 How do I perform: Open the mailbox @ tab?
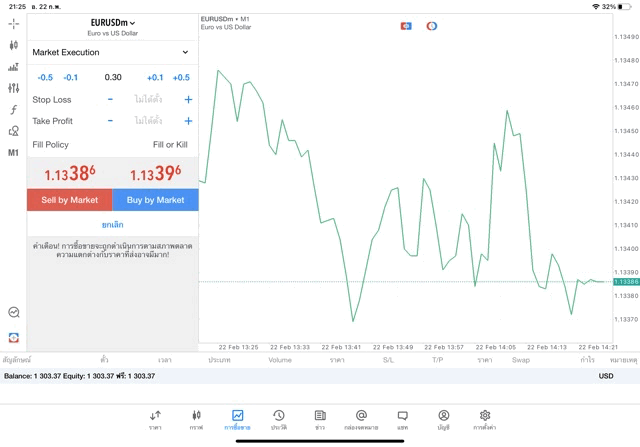tap(361, 419)
